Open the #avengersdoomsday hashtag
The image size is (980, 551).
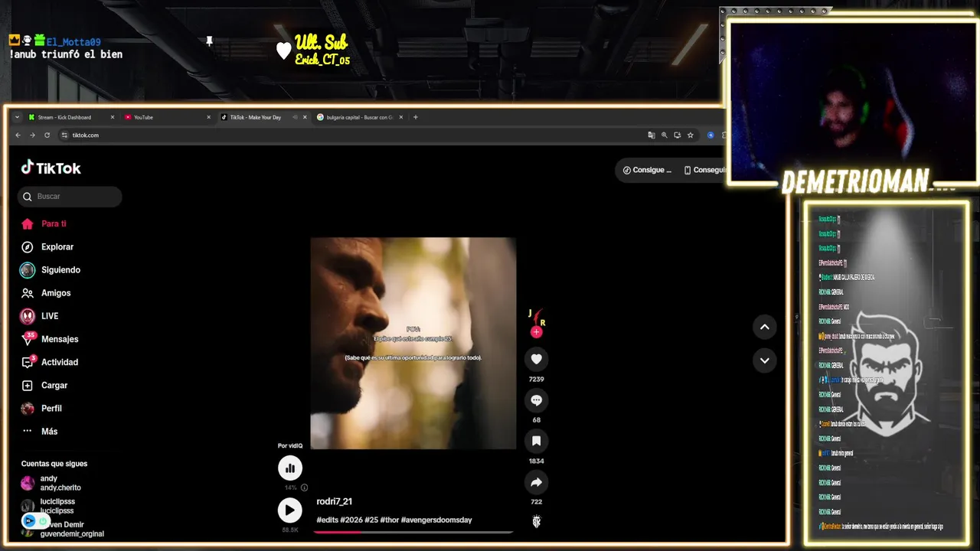(x=436, y=520)
